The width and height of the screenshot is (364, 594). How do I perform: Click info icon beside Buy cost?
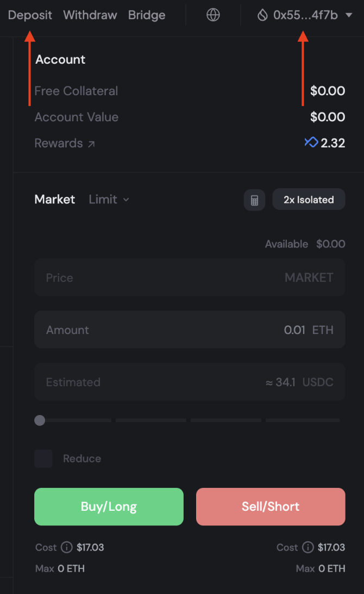click(x=67, y=547)
